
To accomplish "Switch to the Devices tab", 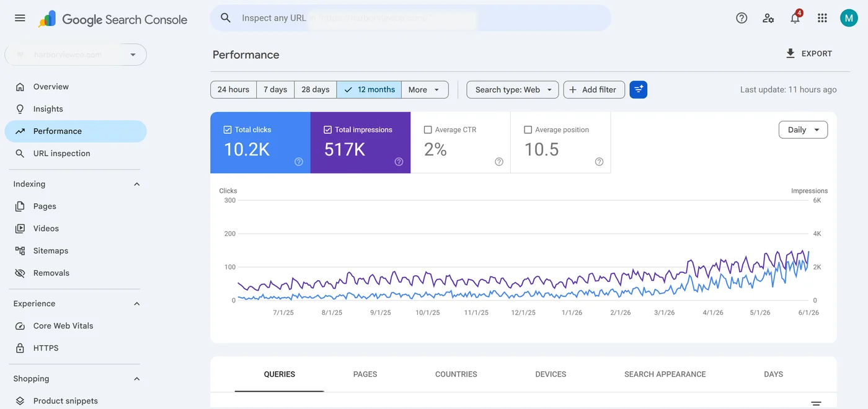I will pos(551,374).
